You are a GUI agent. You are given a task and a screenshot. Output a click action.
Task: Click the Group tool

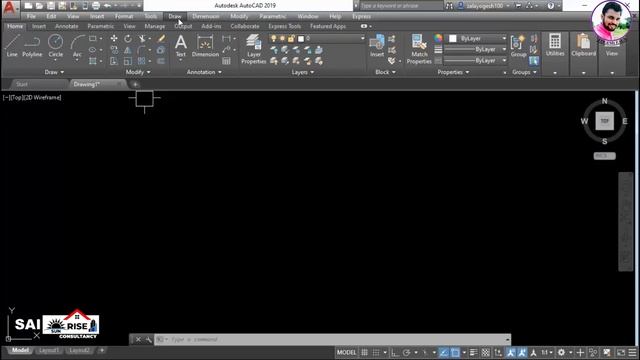pyautogui.click(x=518, y=45)
